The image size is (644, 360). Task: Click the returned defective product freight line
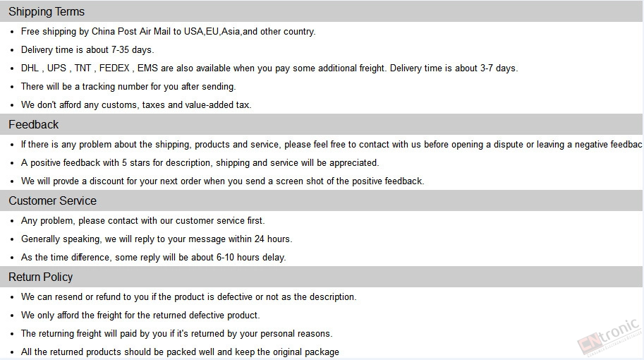140,316
